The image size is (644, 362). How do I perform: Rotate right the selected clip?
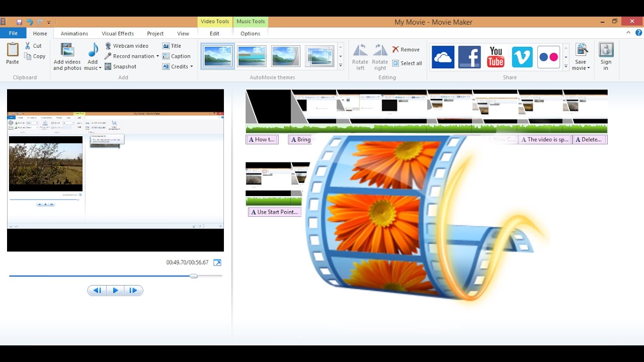(x=380, y=56)
